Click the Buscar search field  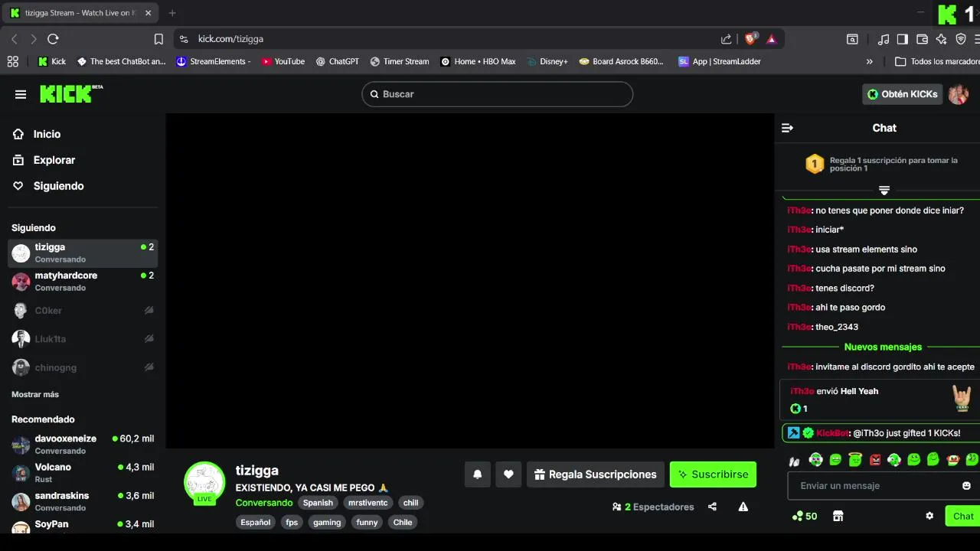498,94
